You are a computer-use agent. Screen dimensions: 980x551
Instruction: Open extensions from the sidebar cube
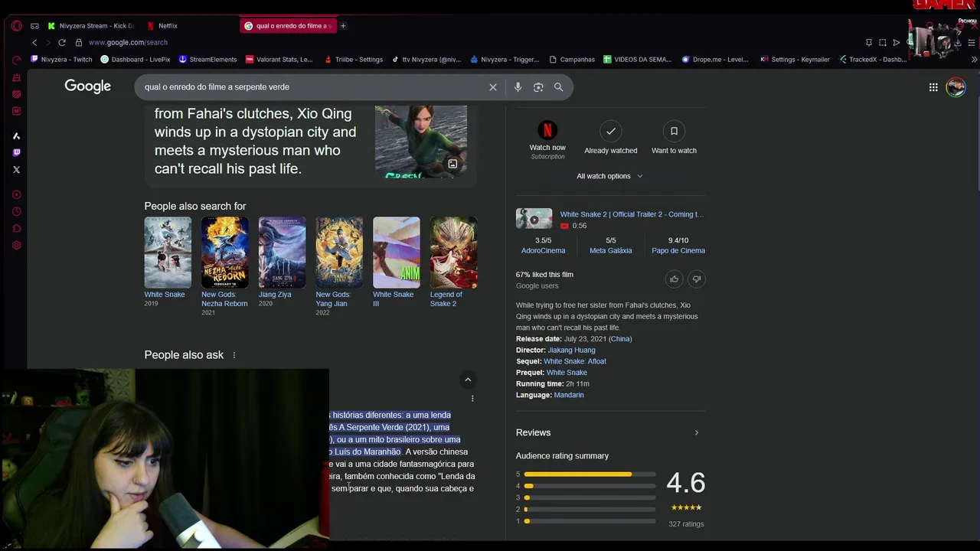(x=17, y=229)
